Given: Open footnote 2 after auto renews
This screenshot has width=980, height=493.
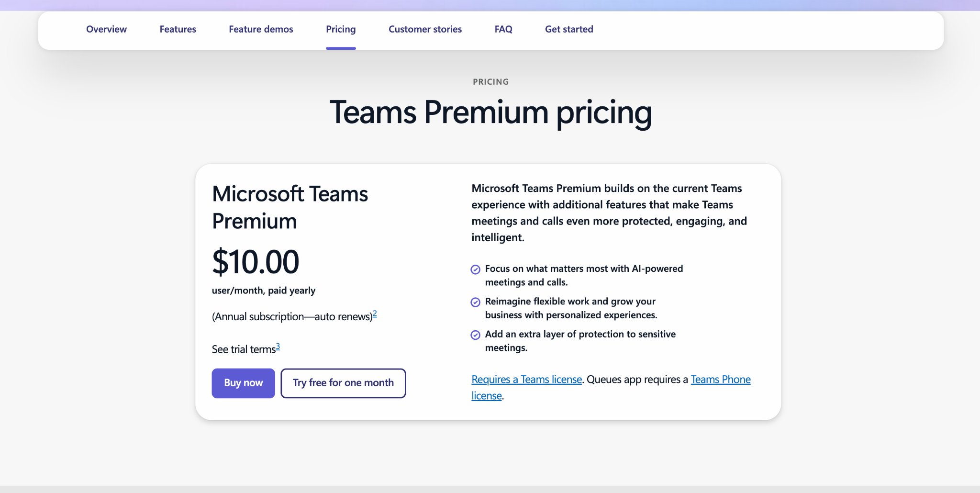Looking at the screenshot, I should click(375, 314).
